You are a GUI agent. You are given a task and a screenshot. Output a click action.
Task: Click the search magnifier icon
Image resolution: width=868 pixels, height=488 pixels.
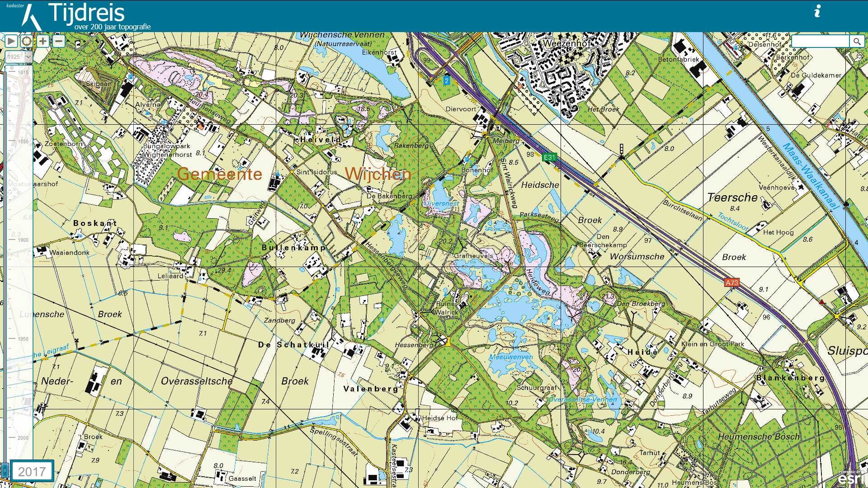click(857, 42)
